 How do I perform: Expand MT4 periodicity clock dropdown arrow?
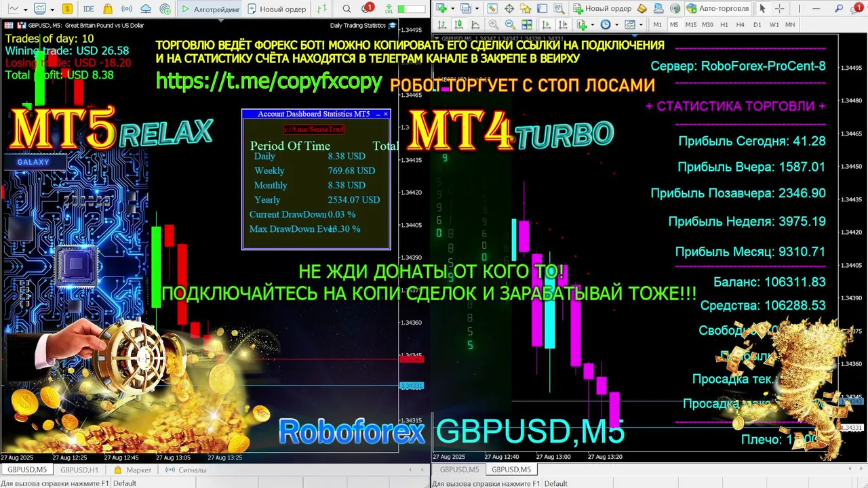(x=617, y=25)
